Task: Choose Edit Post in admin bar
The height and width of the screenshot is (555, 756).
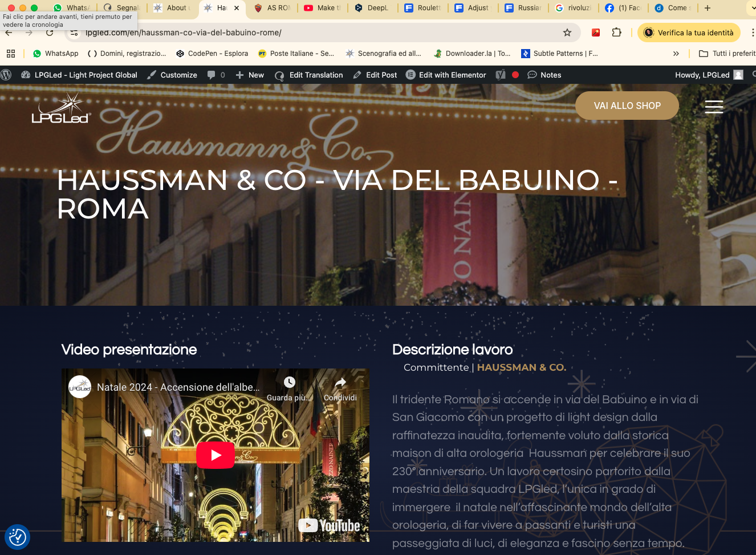Action: coord(375,75)
